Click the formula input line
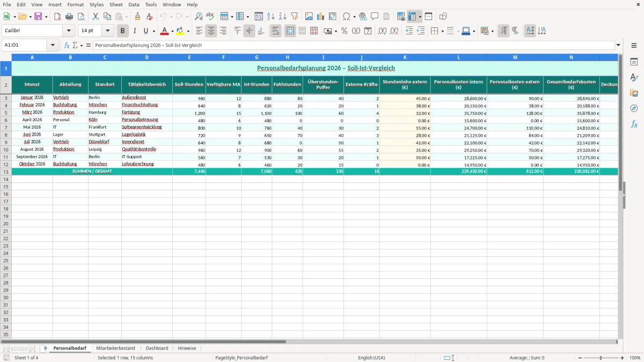The height and width of the screenshot is (362, 644). click(x=354, y=46)
